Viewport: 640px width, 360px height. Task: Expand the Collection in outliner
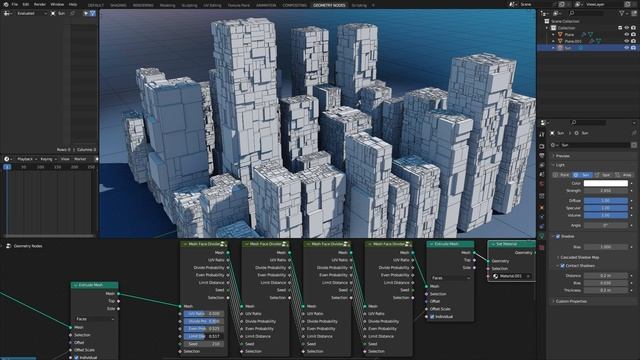[x=547, y=28]
